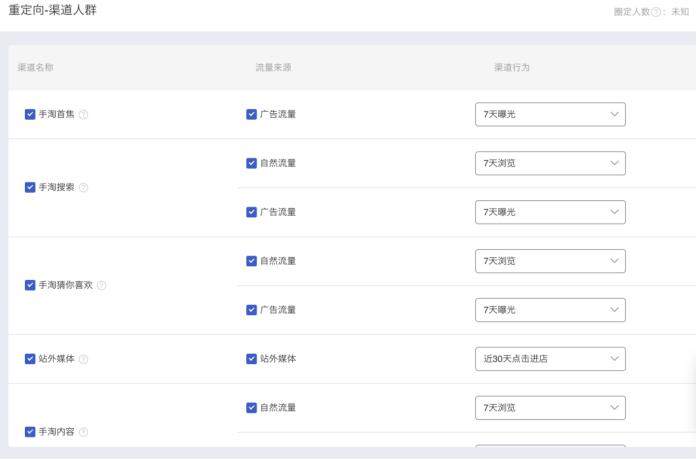Open 7天曝光 dropdown for 手淘猜你喜欢 广告流量

[x=550, y=310]
